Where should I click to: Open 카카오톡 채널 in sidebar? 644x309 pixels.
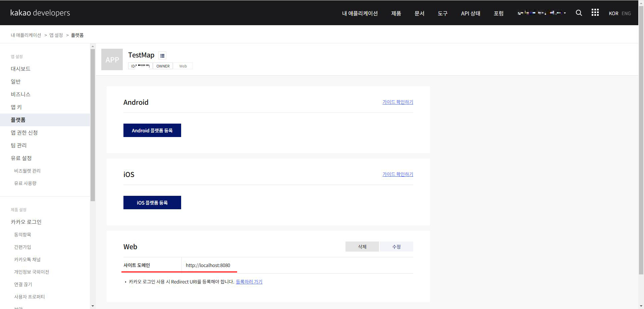[27, 259]
